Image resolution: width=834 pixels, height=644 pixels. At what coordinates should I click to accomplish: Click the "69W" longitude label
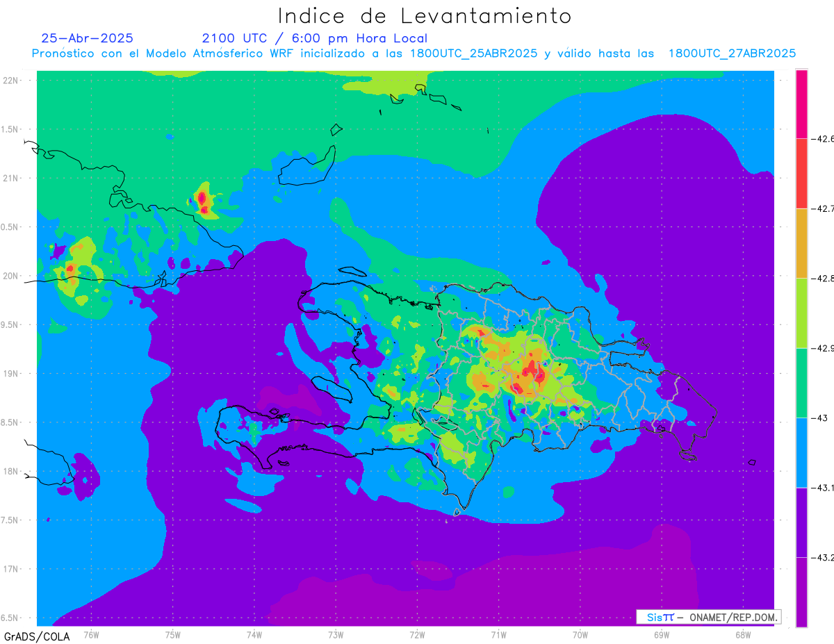662,635
